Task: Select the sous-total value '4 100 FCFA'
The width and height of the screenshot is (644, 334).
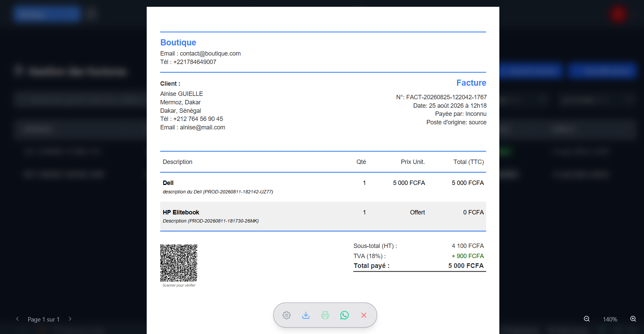Action: [468, 246]
